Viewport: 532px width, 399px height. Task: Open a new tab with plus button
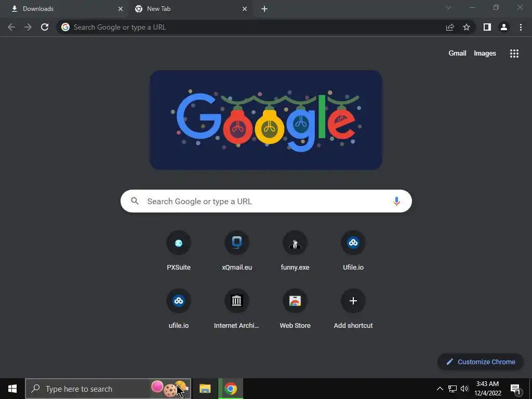[264, 9]
